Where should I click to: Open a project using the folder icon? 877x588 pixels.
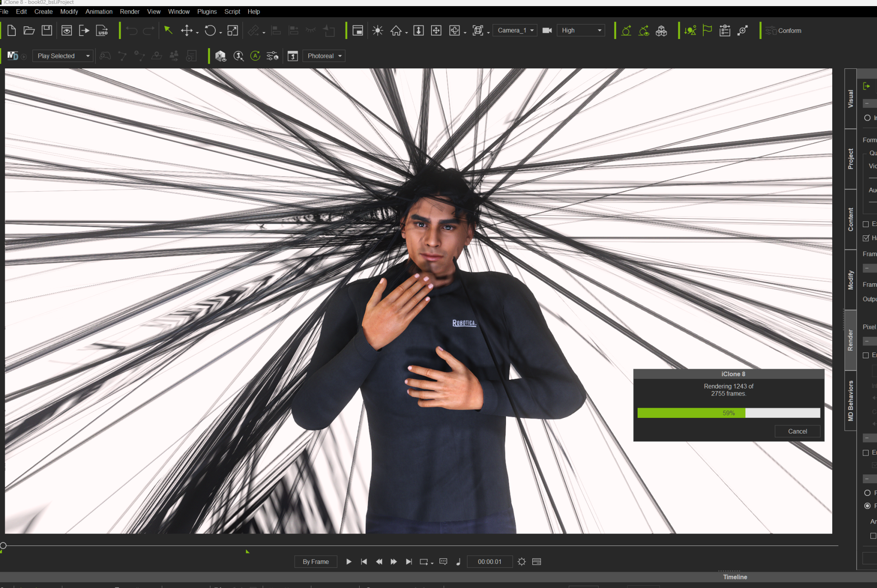coord(29,31)
